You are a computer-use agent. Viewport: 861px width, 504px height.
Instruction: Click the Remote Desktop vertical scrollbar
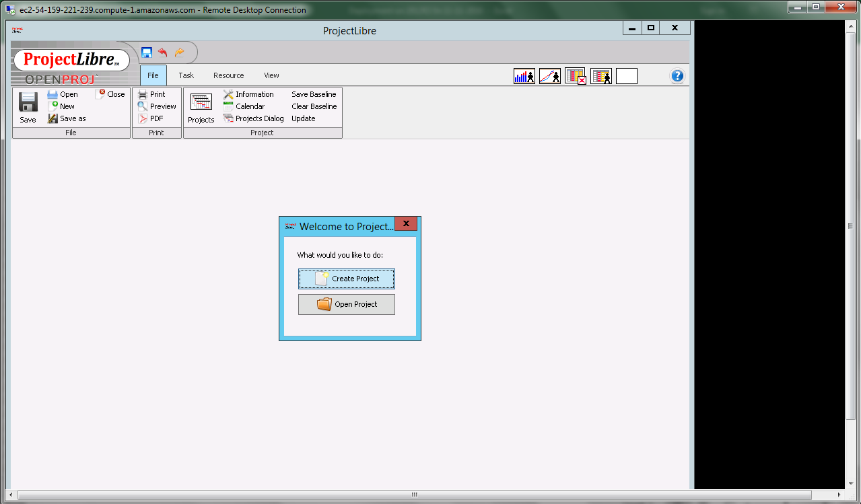point(851,227)
